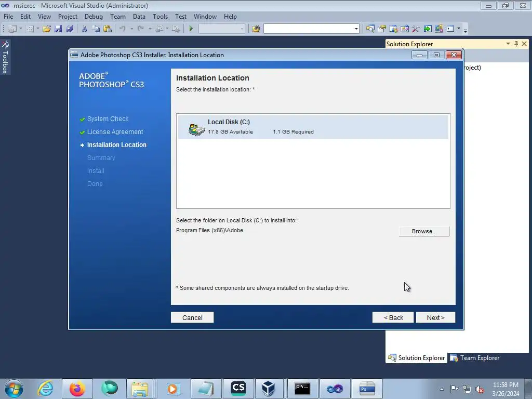The image size is (532, 399).
Task: Open Command Prompt taskbar icon
Action: pos(302,389)
